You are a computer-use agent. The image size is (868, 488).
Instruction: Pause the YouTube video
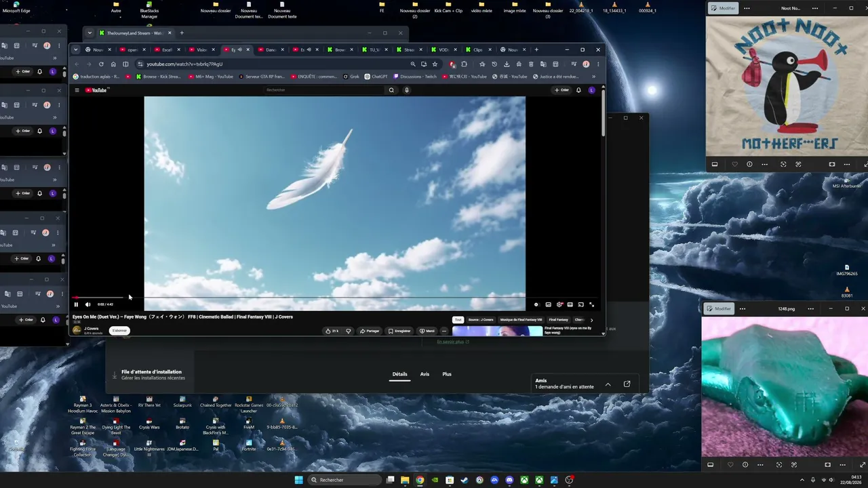(x=76, y=304)
